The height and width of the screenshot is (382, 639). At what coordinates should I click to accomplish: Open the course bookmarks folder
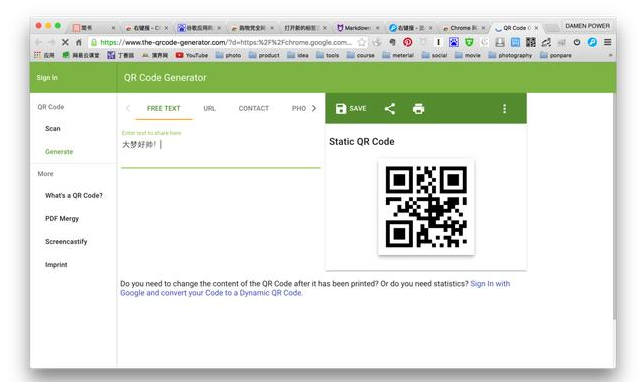(x=361, y=55)
